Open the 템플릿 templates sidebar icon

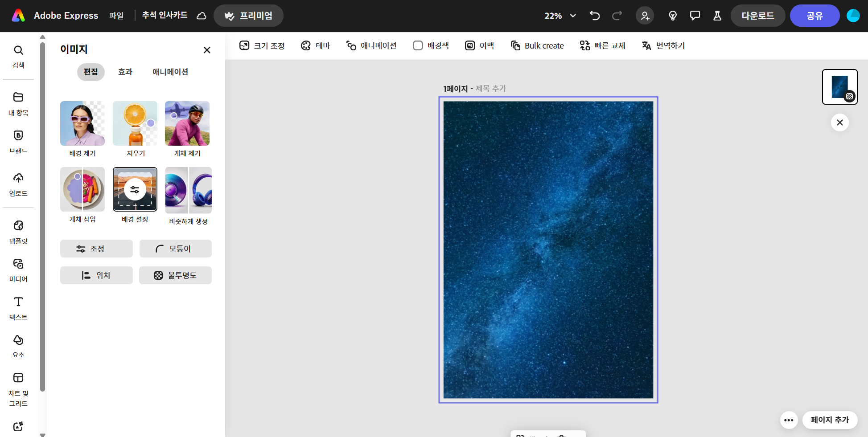(18, 232)
